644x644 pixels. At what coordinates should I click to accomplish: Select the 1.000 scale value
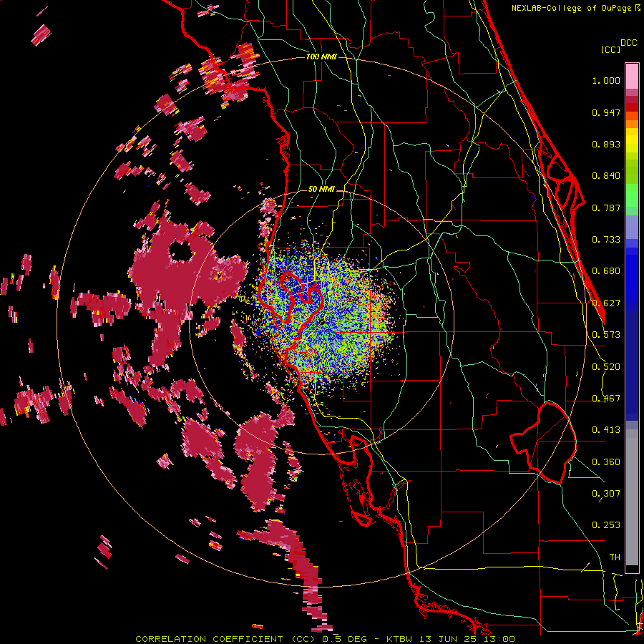tap(606, 80)
